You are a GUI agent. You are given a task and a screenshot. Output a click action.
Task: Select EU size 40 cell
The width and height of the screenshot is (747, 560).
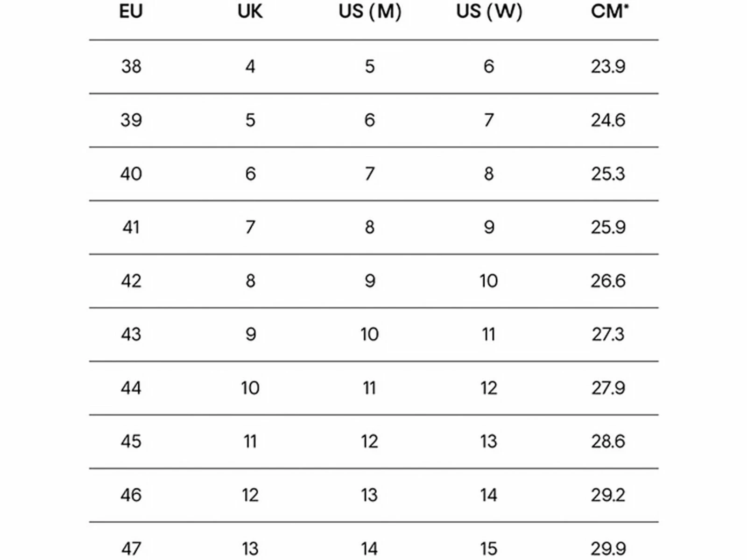[x=131, y=174]
